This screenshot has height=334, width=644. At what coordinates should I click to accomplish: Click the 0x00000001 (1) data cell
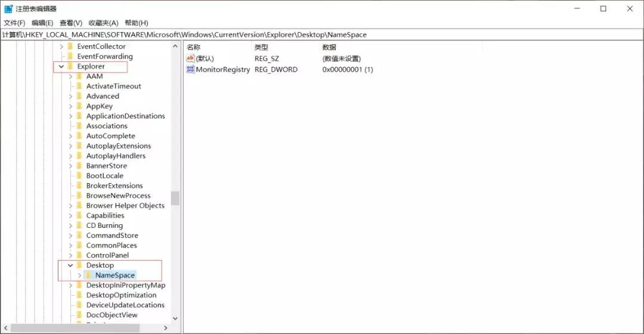pyautogui.click(x=348, y=69)
